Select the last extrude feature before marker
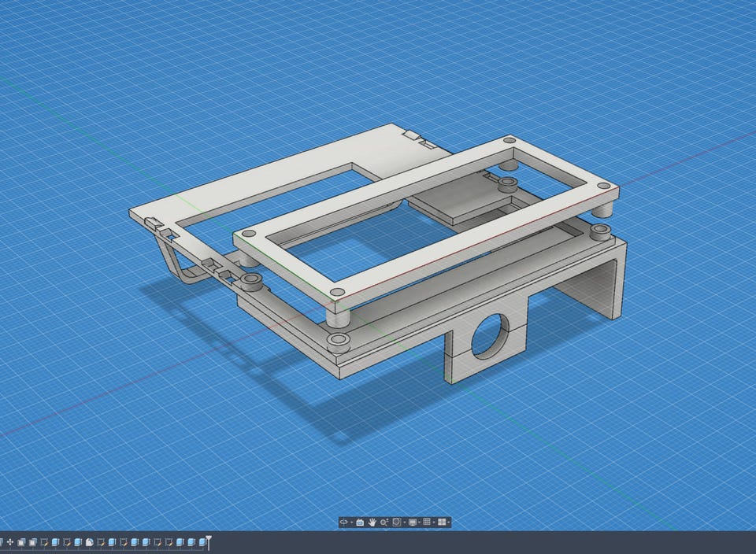The image size is (756, 554). [202, 542]
